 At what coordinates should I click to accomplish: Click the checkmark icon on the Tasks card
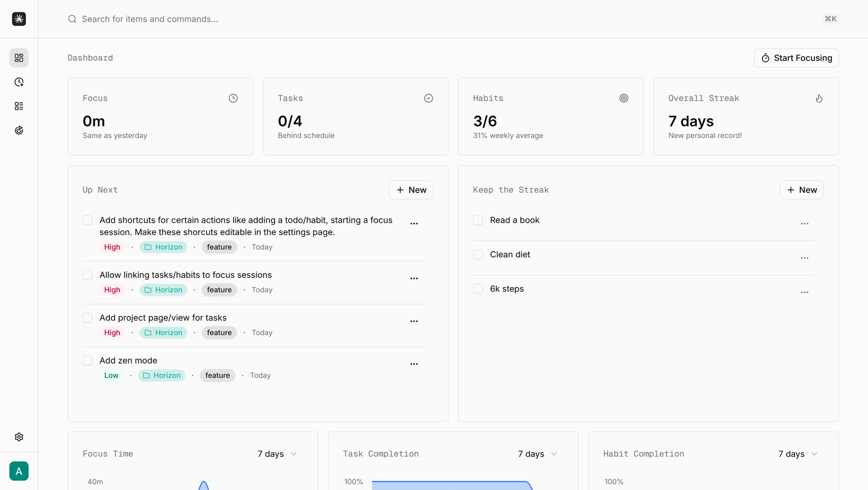[428, 98]
